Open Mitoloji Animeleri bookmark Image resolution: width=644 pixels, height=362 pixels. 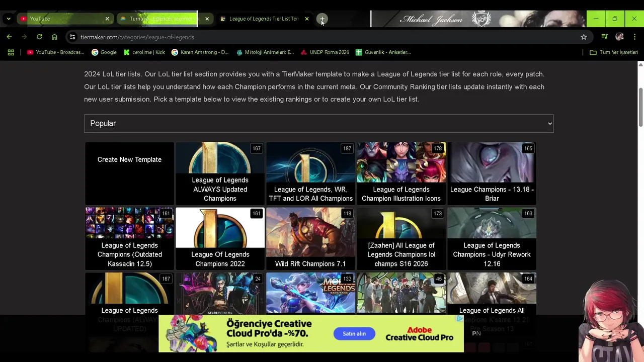pyautogui.click(x=265, y=52)
